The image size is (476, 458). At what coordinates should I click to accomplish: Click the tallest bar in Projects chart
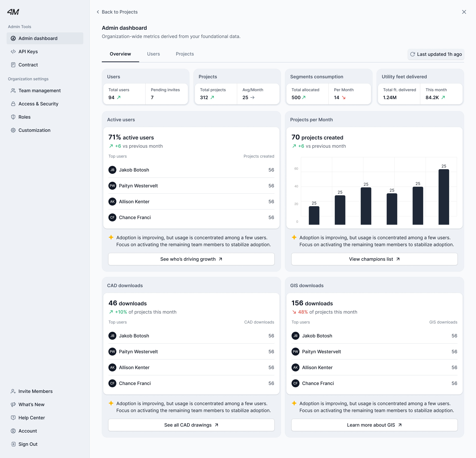click(444, 197)
